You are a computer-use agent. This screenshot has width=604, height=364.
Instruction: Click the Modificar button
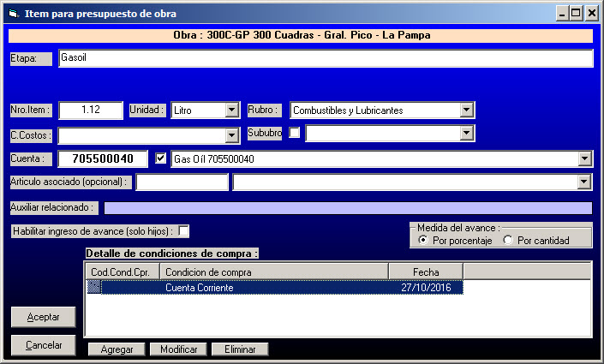coord(179,349)
